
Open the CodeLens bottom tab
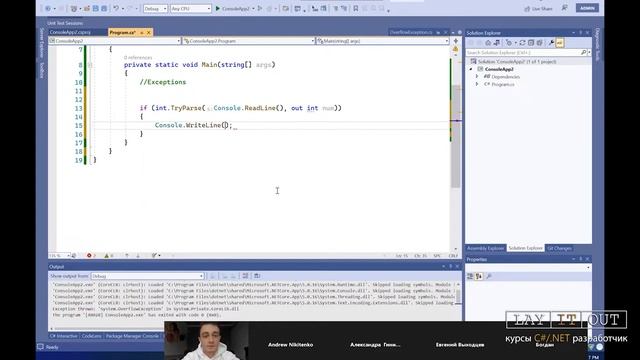pos(91,336)
